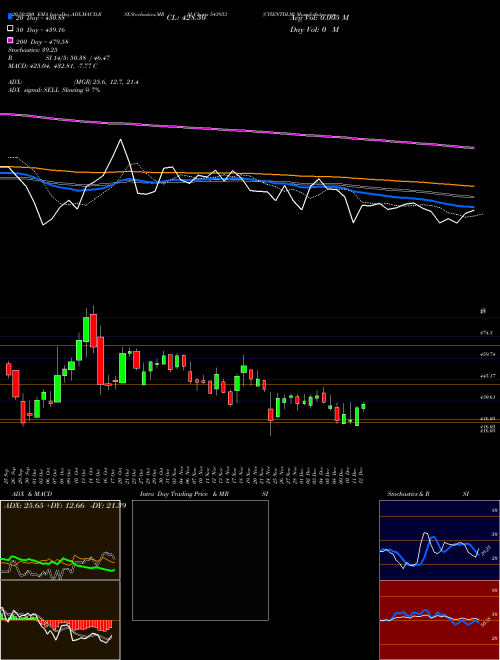
Task: Click the 474.3 price axis label
Action: click(x=486, y=333)
